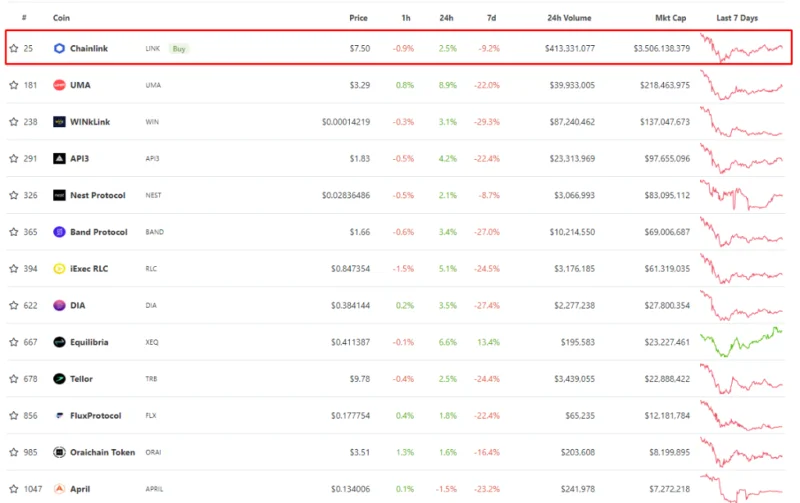Favorite Band Protocol using the star

14,232
